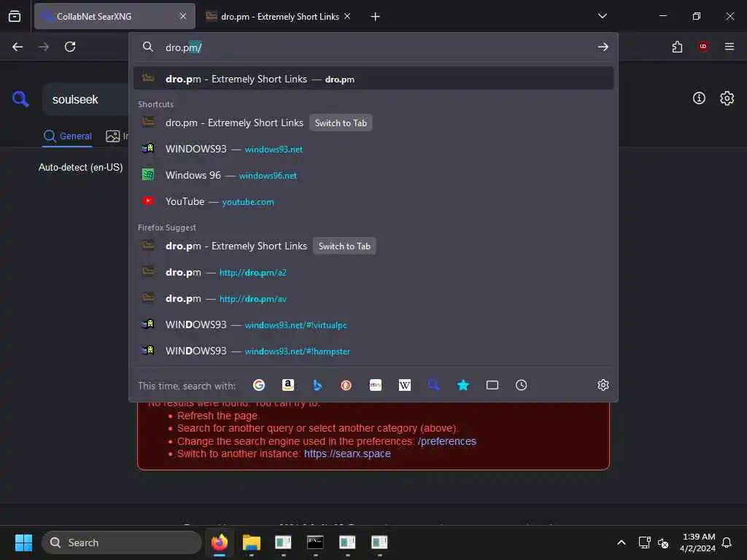Open the Auto-detect (en-US) language selector

point(80,167)
